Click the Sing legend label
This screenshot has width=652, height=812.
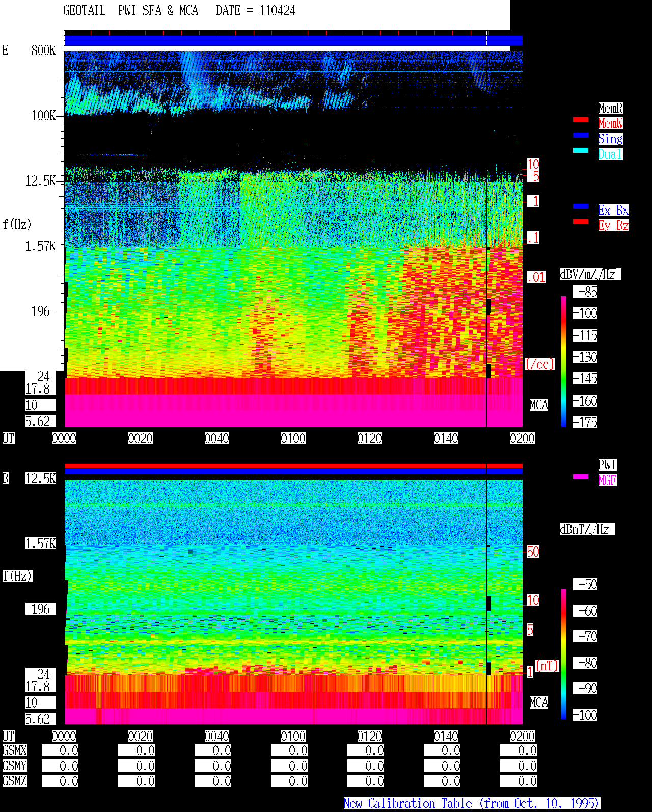[x=610, y=139]
